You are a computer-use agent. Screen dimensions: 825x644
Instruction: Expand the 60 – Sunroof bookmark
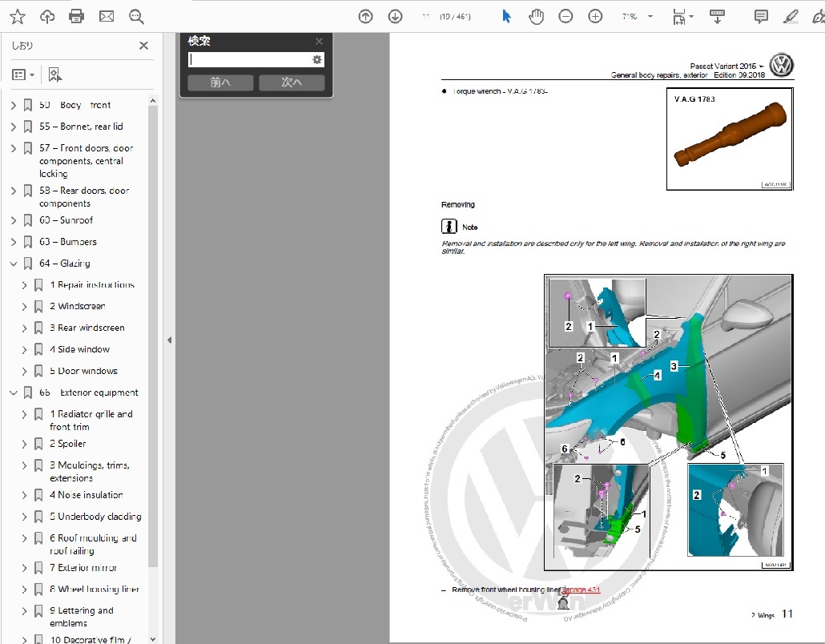pos(13,220)
